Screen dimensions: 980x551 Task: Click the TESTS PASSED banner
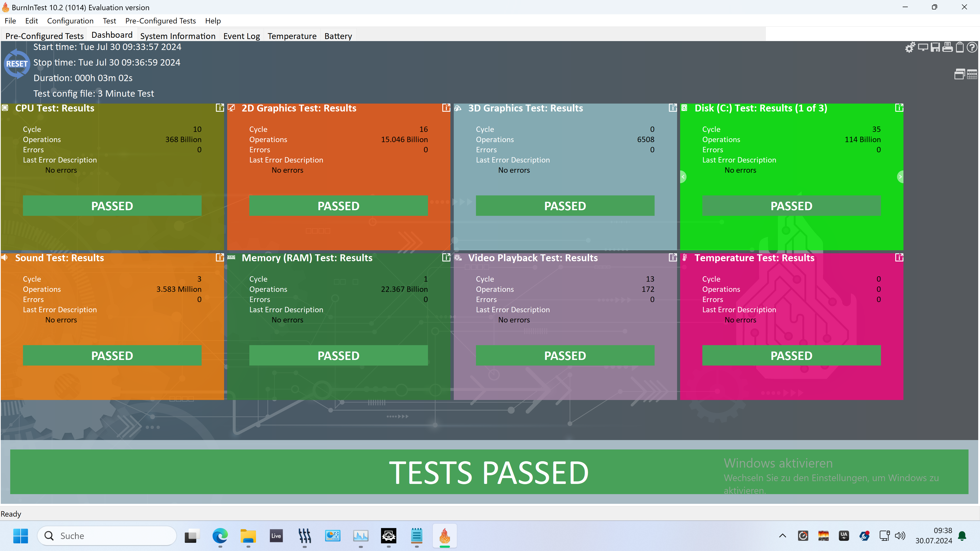tap(489, 472)
